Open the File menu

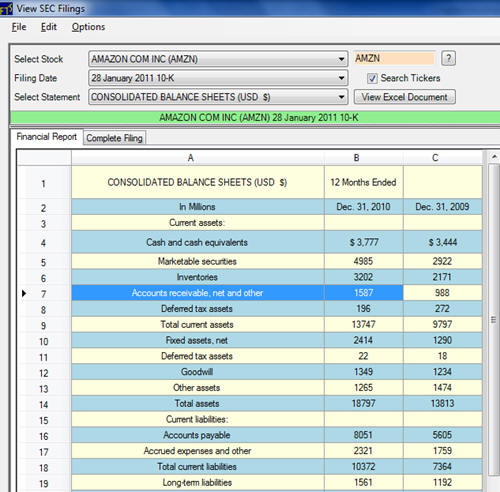[x=19, y=27]
